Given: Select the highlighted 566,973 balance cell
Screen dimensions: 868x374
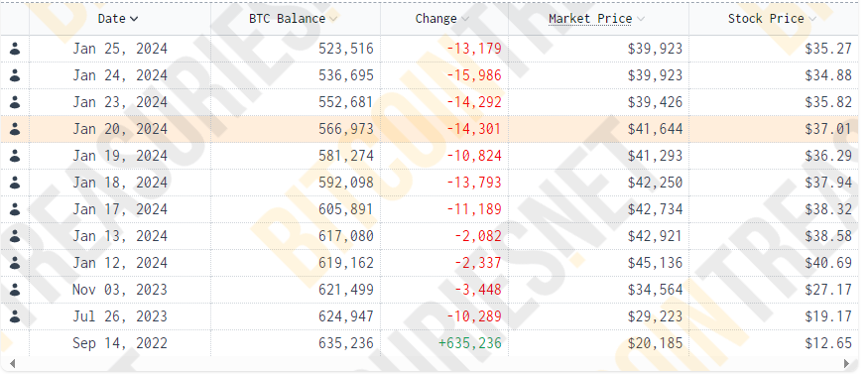Looking at the screenshot, I should 296,129.
